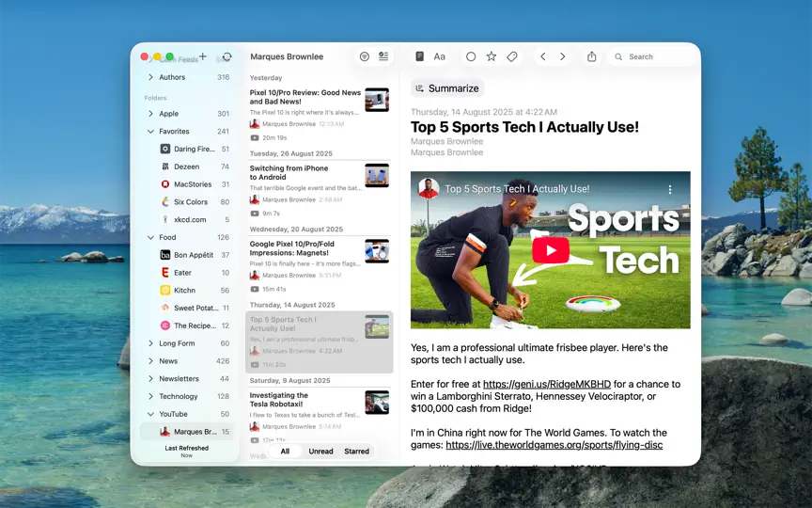Click the Pixel 10/Pro Review thumbnail

tap(377, 100)
